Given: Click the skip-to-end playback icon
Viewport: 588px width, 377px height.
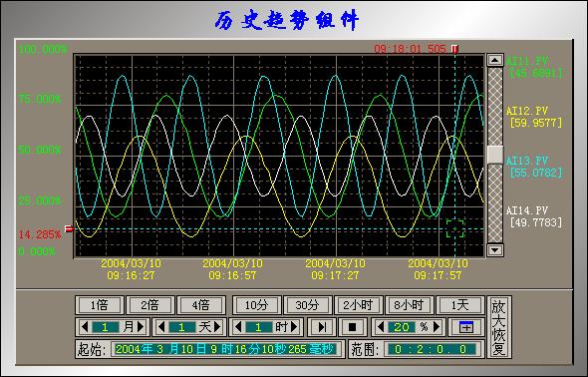Looking at the screenshot, I should pos(322,327).
